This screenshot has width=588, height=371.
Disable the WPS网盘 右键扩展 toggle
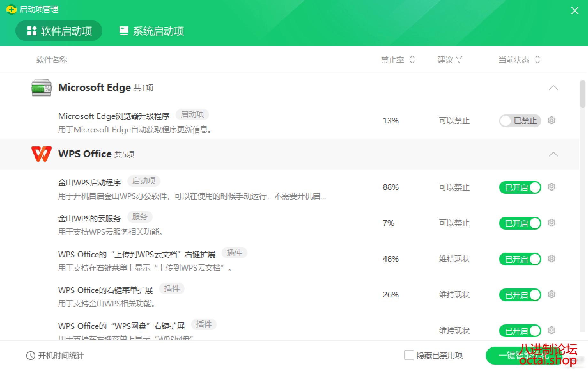[x=520, y=330]
